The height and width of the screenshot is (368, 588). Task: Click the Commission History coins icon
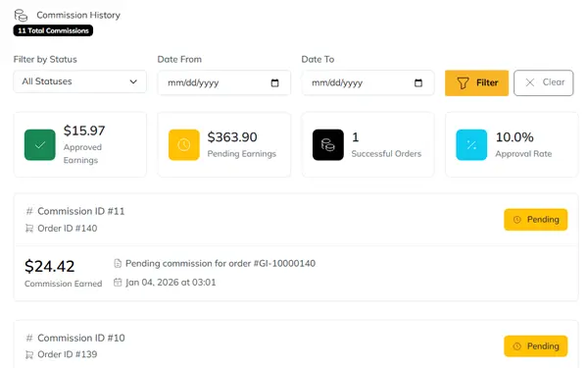pyautogui.click(x=21, y=16)
